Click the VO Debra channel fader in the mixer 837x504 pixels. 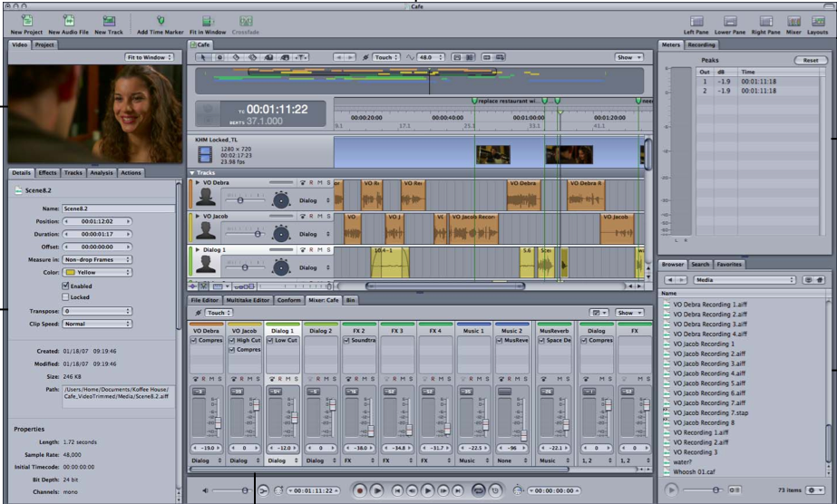click(218, 422)
